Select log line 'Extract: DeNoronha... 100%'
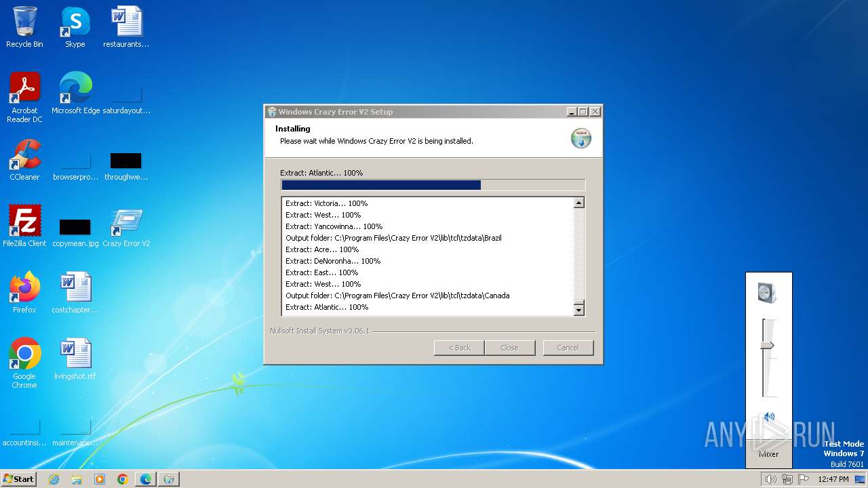Viewport: 868px width, 488px height. pos(333,261)
